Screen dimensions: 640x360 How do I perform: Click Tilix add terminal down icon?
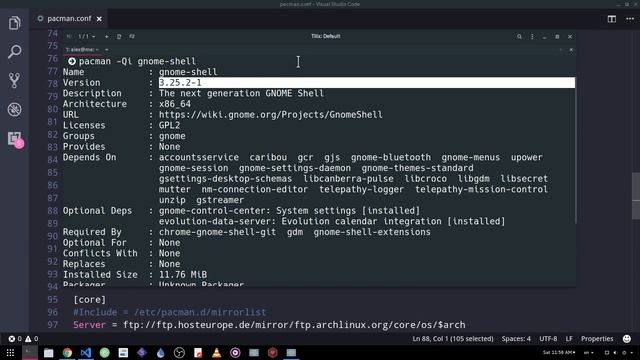(132, 36)
